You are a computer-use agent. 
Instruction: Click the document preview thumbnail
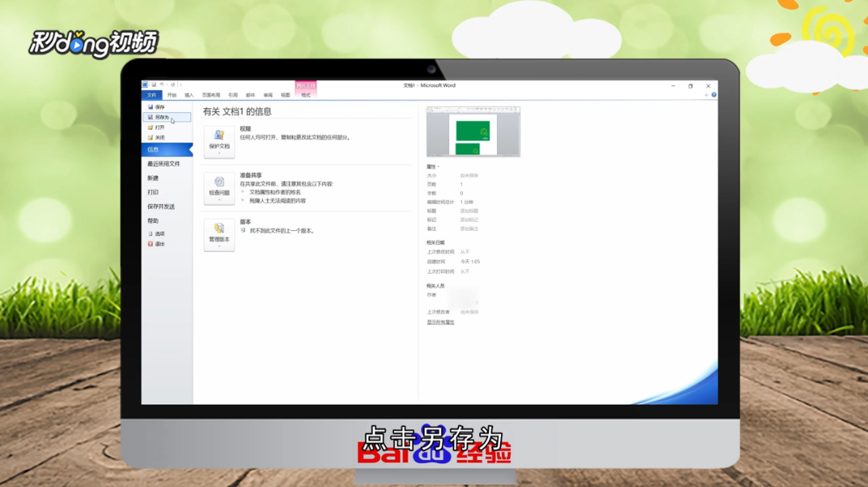click(473, 132)
